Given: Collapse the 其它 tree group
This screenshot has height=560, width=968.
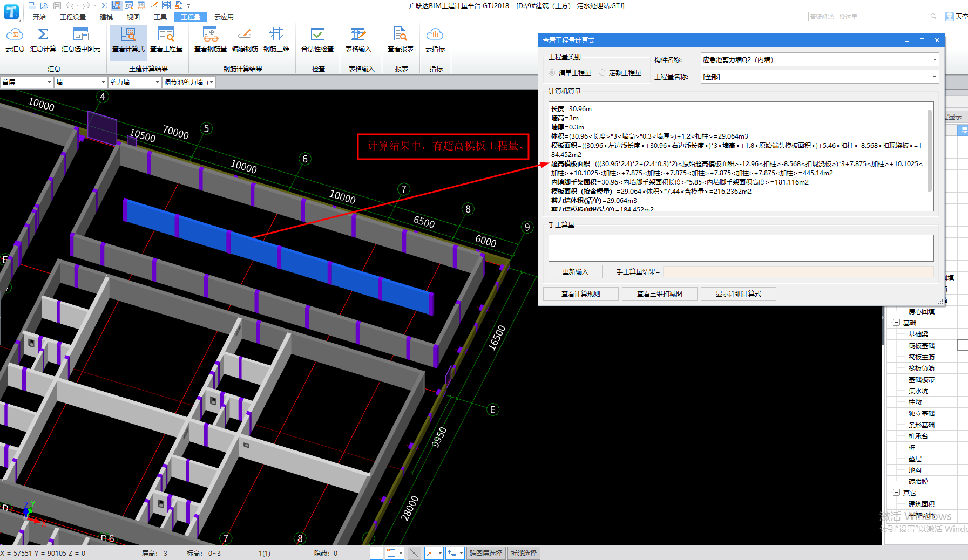Looking at the screenshot, I should 896,493.
